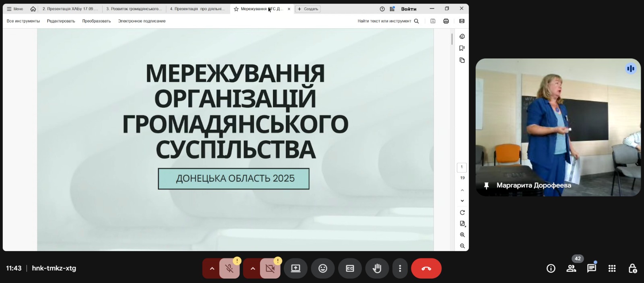
Task: Open the 'Редактировать' menu
Action: (61, 21)
